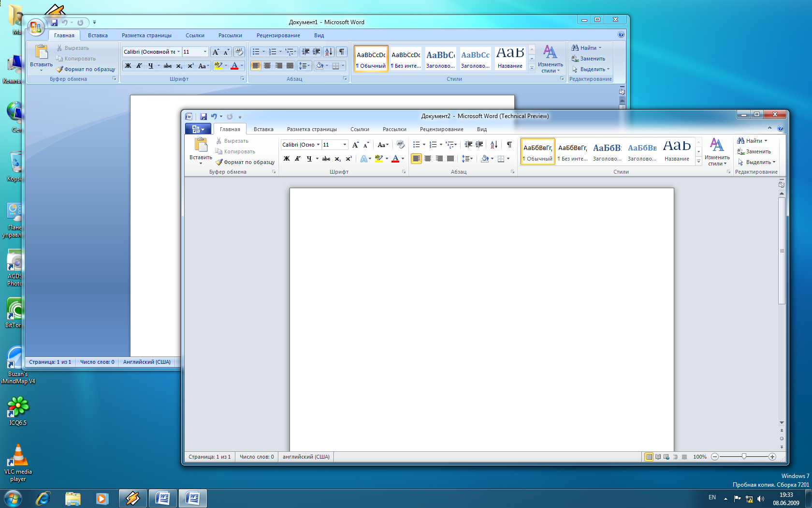Click Save icon in Документ1 quick access toolbar

click(x=54, y=23)
